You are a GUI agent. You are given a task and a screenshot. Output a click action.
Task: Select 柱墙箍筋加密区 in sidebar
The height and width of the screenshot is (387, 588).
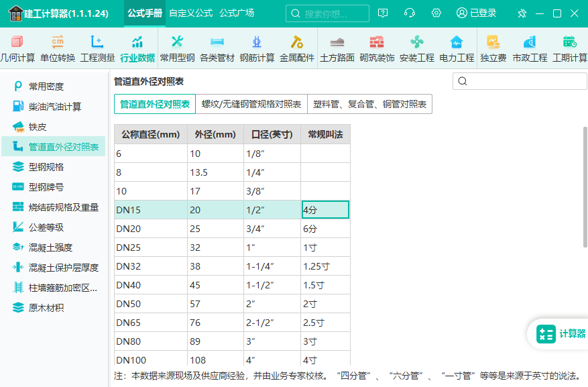click(x=54, y=288)
